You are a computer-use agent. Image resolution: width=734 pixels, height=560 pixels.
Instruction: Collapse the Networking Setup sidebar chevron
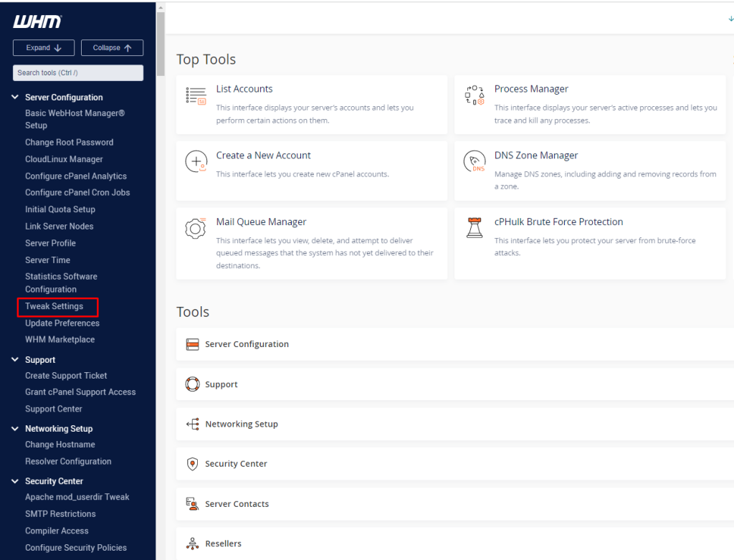tap(15, 429)
